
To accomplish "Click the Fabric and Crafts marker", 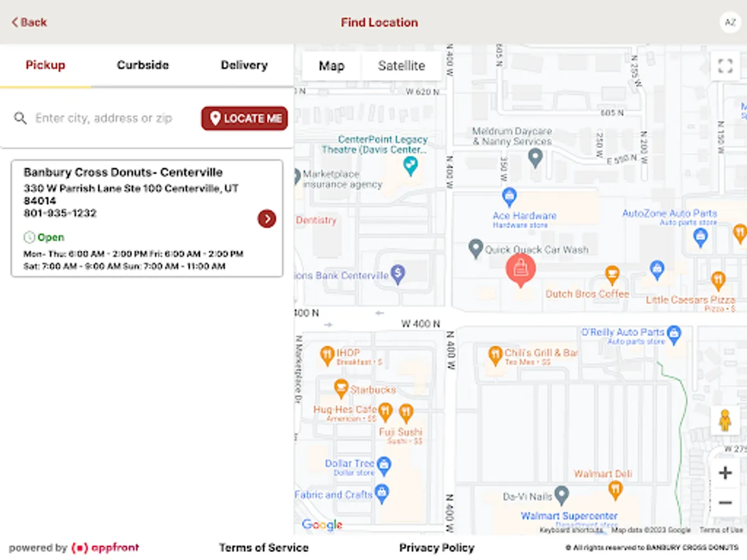I will [x=382, y=493].
